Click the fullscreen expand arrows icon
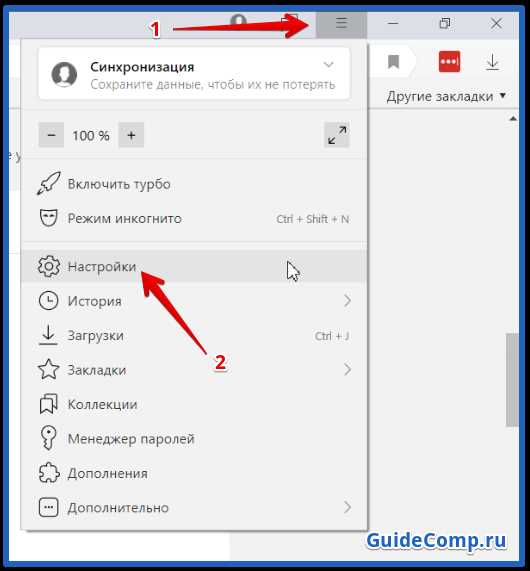 coord(337,135)
